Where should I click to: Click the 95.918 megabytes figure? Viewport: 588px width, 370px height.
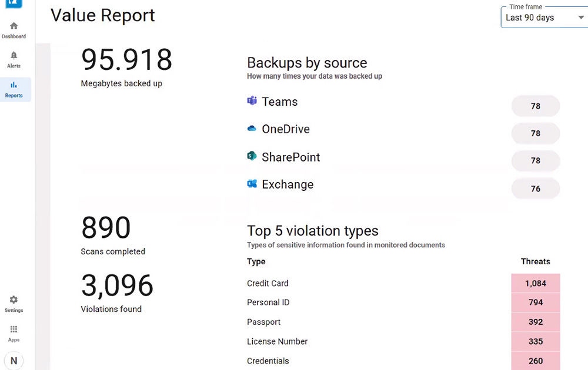(127, 60)
